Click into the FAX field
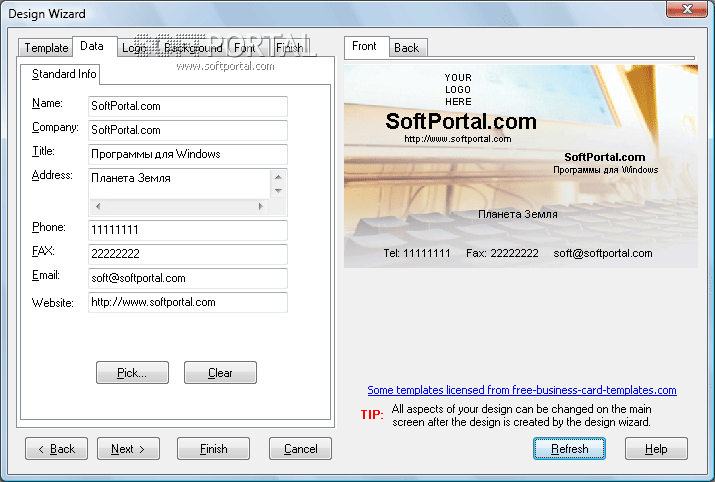 [188, 254]
